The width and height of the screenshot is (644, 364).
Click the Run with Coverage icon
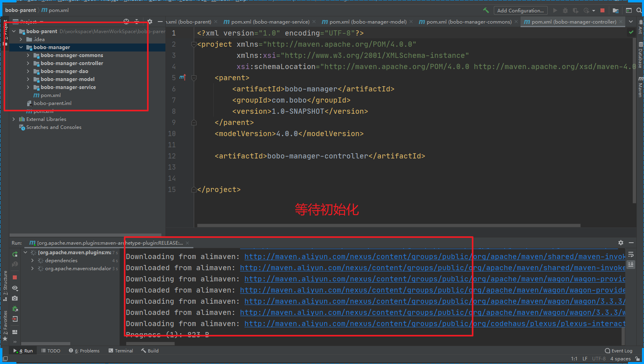575,10
